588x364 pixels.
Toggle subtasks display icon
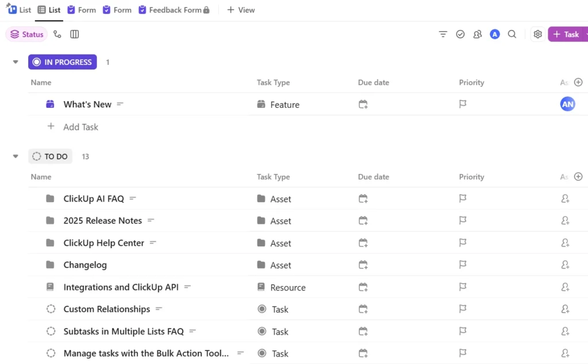click(57, 34)
